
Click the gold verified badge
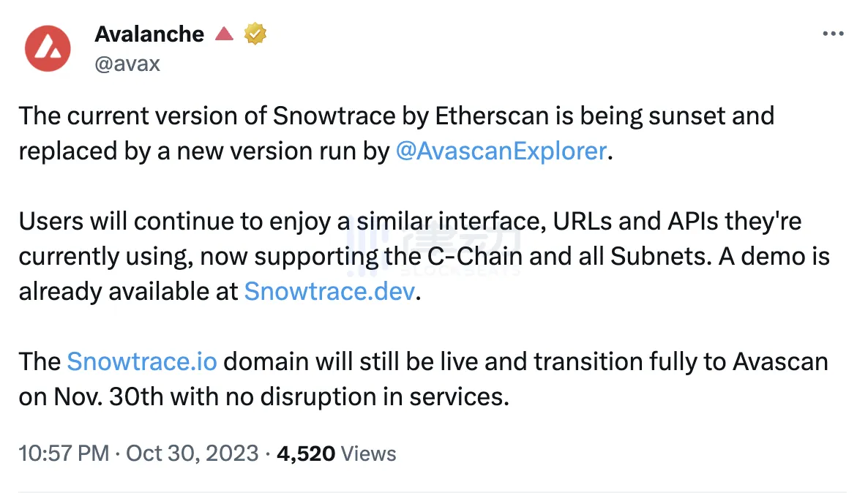[x=255, y=34]
